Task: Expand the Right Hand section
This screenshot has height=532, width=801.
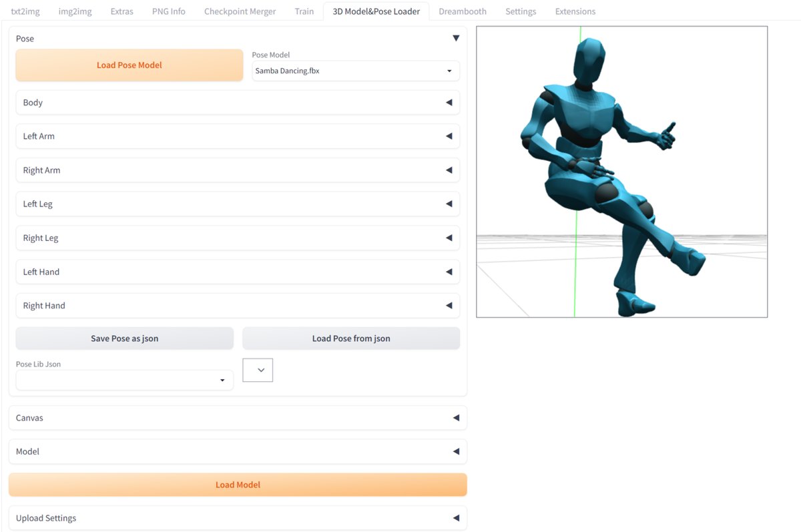Action: 238,306
